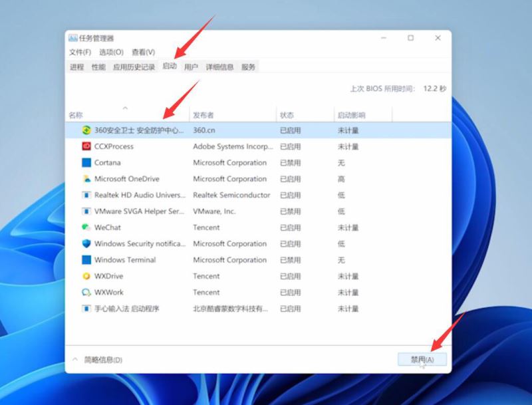This screenshot has height=405, width=532.
Task: Click the Windows Terminal icon
Action: 86,260
